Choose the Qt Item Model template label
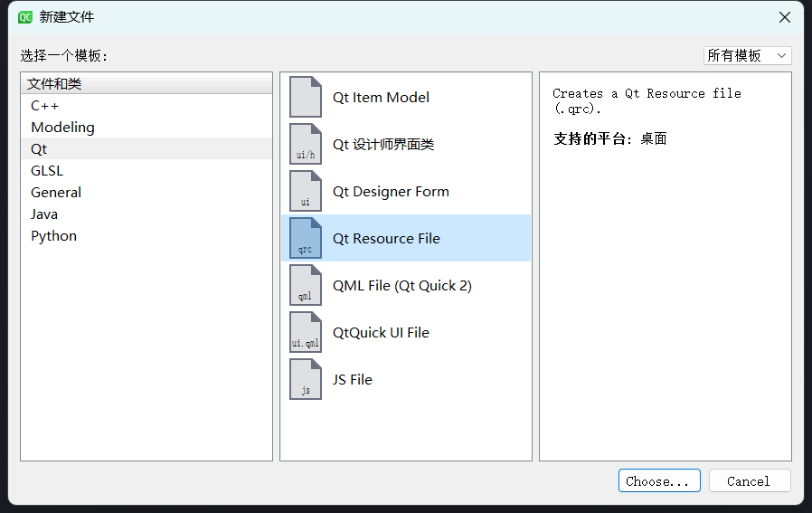The width and height of the screenshot is (812, 513). 381,98
